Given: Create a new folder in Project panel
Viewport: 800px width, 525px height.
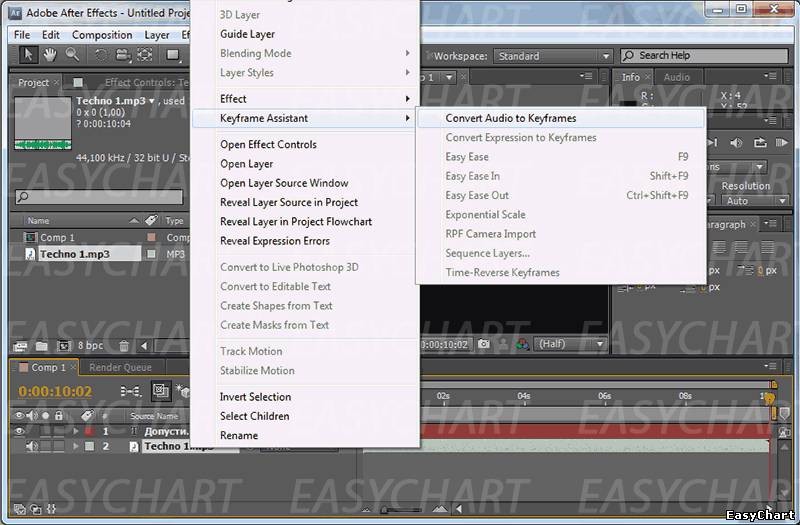Looking at the screenshot, I should point(41,346).
